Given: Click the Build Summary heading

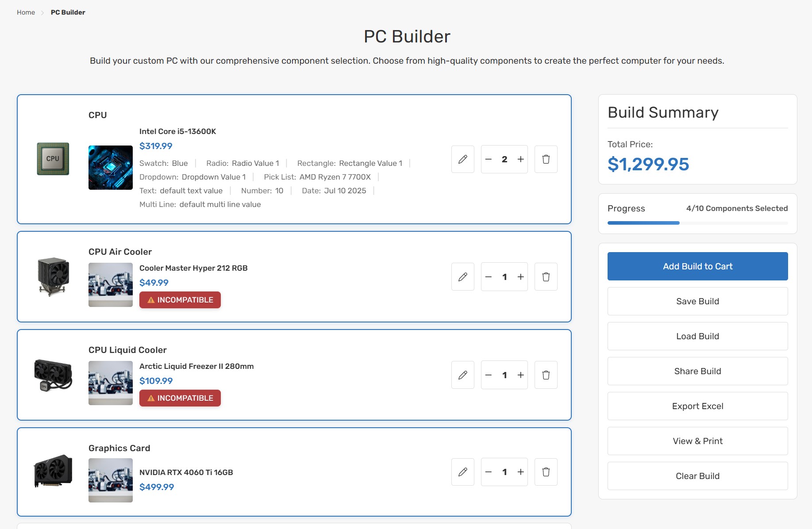Looking at the screenshot, I should coord(663,112).
